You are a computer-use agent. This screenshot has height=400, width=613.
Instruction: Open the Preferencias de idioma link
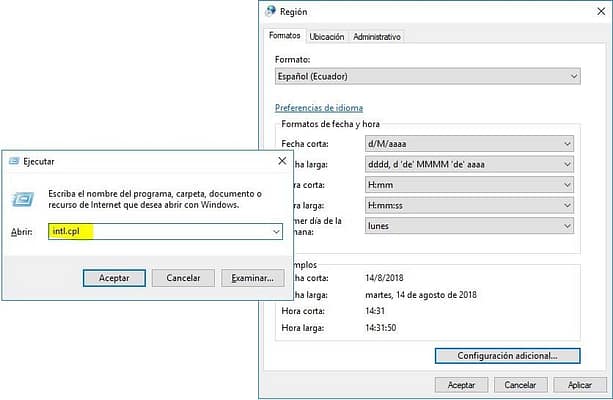(319, 108)
